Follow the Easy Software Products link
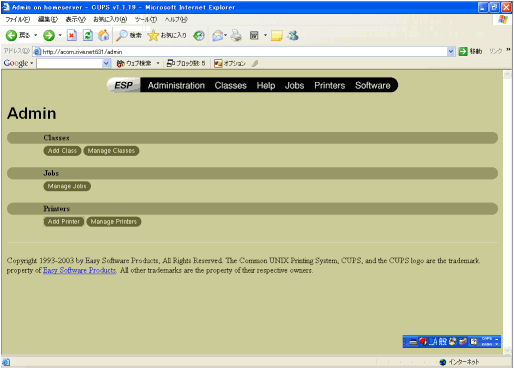The height and width of the screenshot is (368, 514). click(79, 270)
